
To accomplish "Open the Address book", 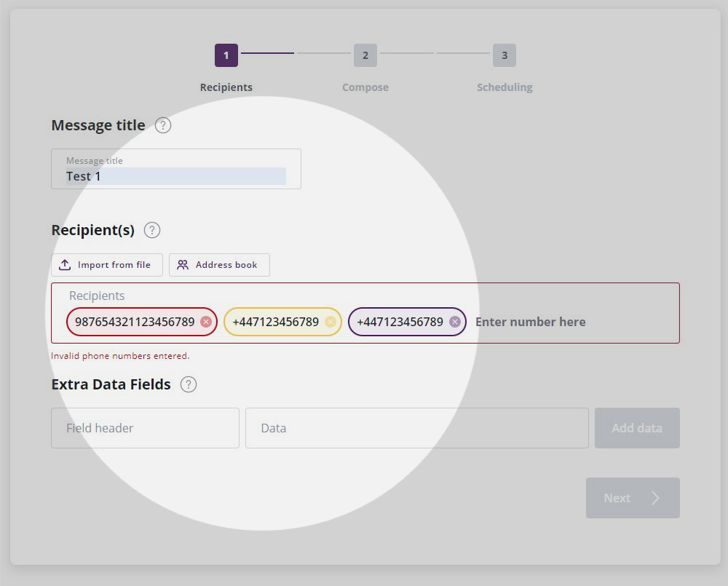I will click(219, 265).
